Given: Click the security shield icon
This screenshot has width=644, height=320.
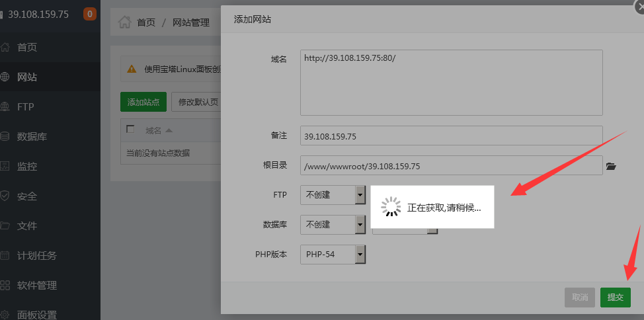Looking at the screenshot, I should pyautogui.click(x=5, y=196).
